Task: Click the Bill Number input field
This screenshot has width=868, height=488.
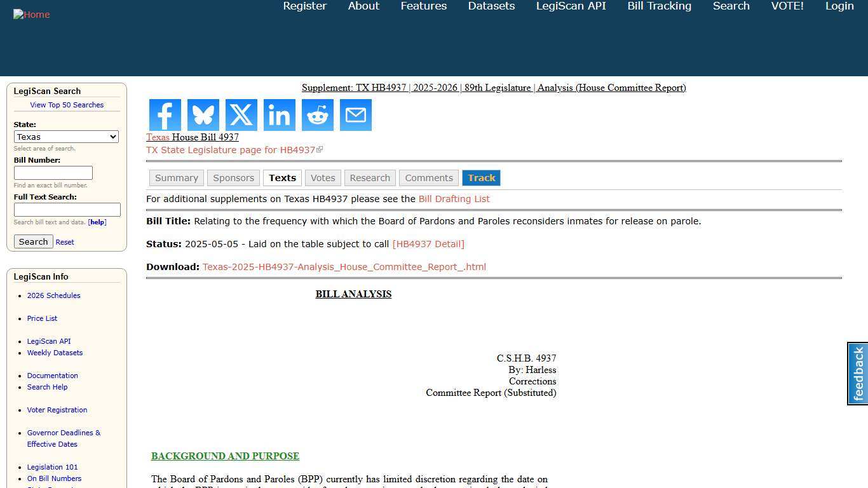Action: click(53, 172)
